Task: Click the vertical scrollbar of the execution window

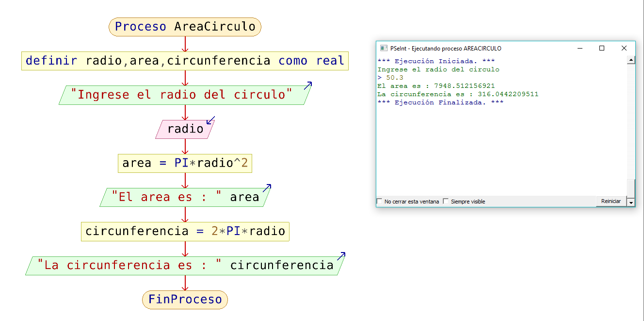Action: click(x=631, y=131)
